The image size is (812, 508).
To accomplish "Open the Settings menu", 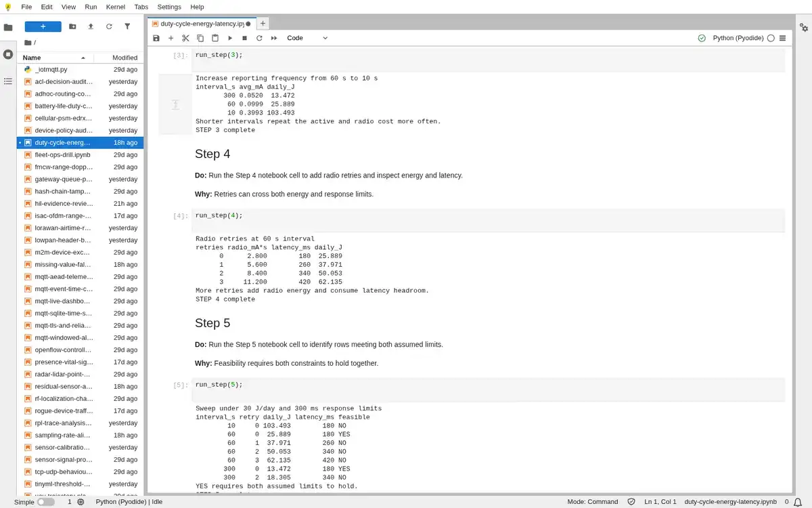I will 169,7.
